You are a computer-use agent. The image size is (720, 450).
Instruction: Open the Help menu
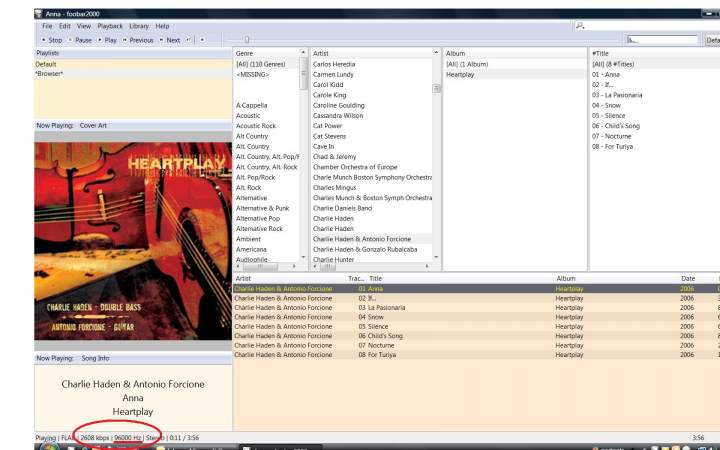click(162, 26)
